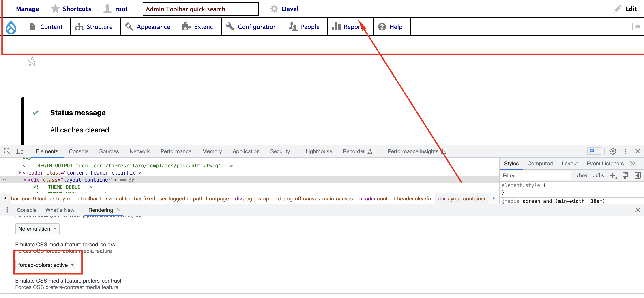Toggle the device toolbar emulation icon
Viewport: 644px width, 298px height.
pos(20,151)
